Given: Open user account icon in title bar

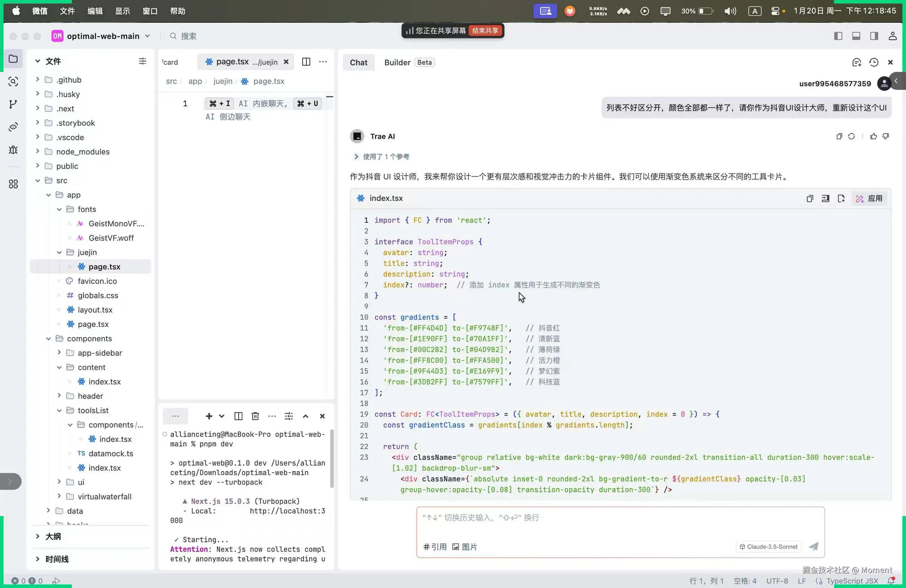Looking at the screenshot, I should click(x=892, y=36).
